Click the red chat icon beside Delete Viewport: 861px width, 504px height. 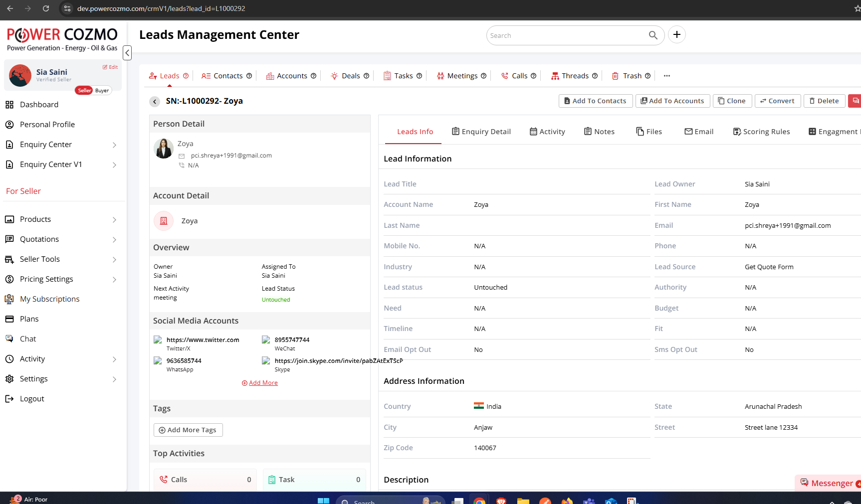[855, 101]
